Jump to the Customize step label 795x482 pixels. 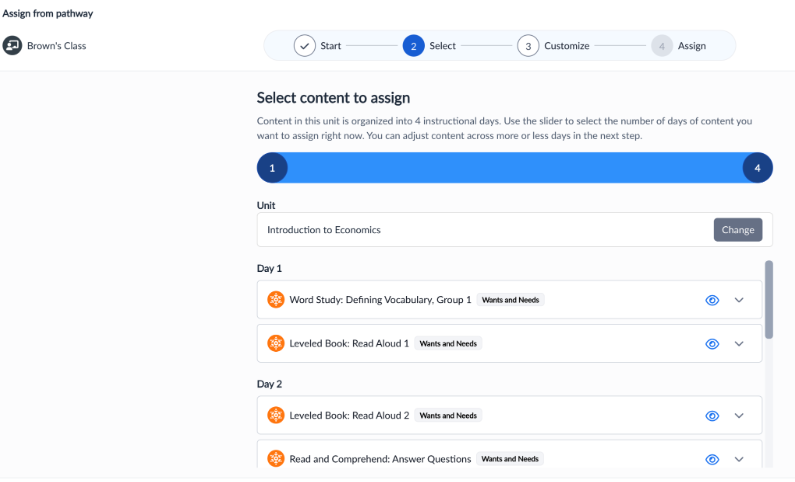566,46
